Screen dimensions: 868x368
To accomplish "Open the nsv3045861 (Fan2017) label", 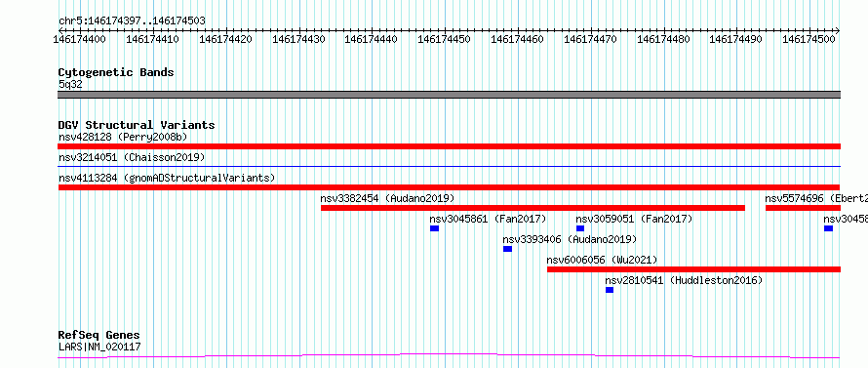I will (489, 219).
